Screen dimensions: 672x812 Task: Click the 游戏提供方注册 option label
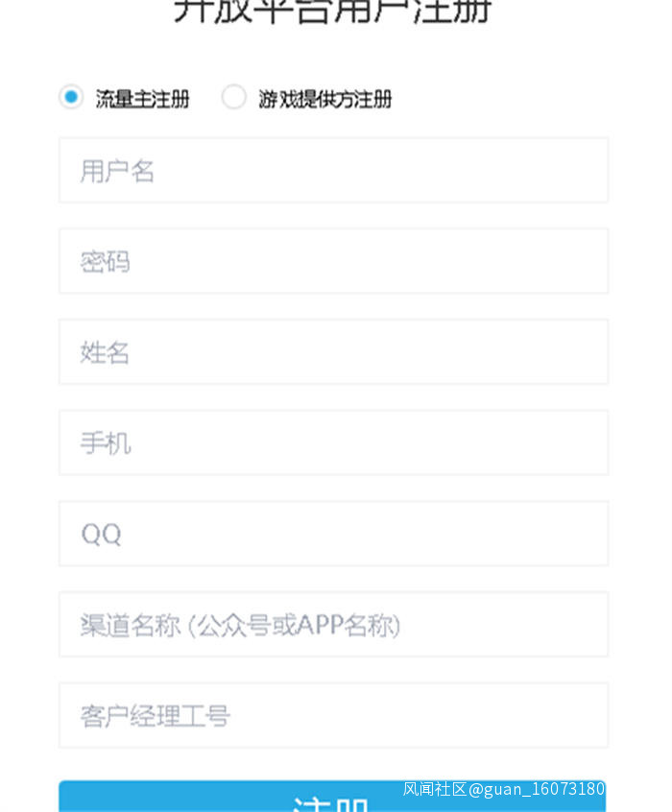324,98
